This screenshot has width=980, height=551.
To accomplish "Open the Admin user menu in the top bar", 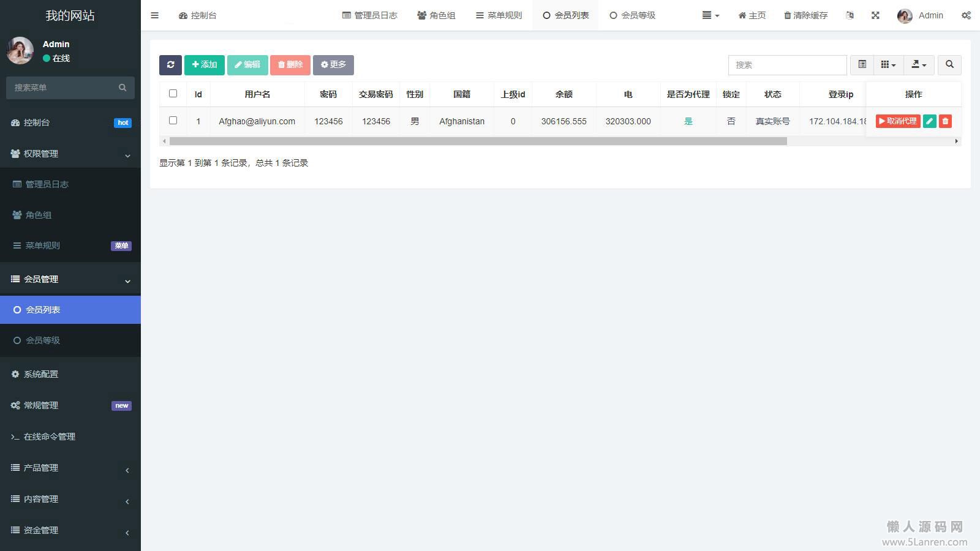I will coord(920,15).
